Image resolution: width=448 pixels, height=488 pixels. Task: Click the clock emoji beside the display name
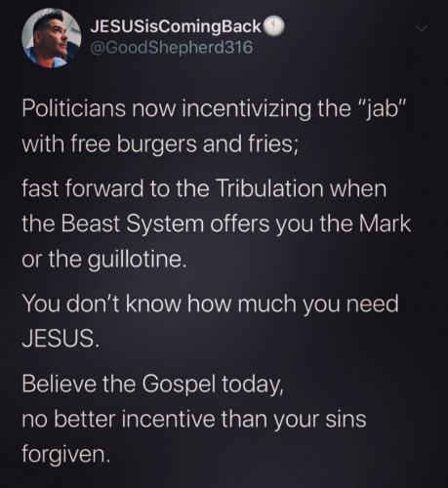[274, 26]
